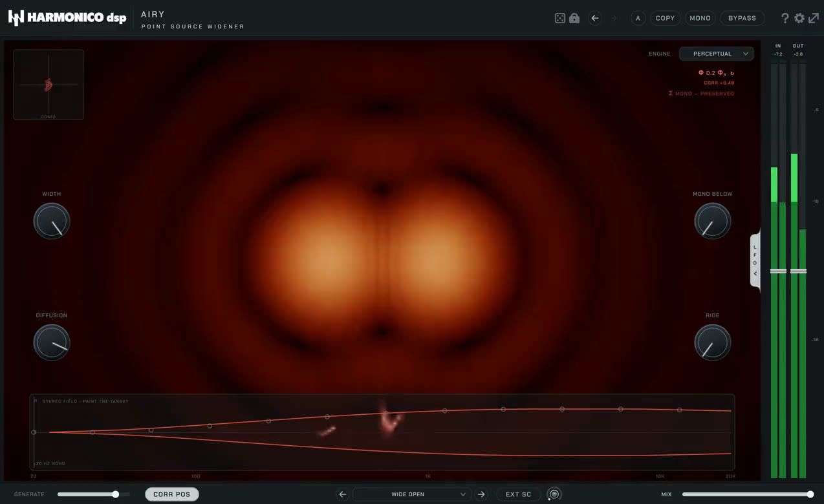This screenshot has width=824, height=504.
Task: Click the IN level value -7.2
Action: (x=778, y=54)
